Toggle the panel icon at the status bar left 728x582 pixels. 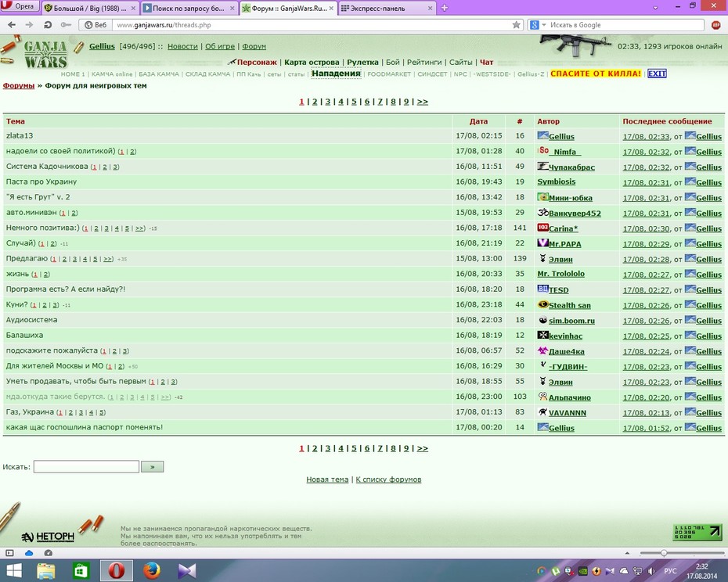(x=9, y=553)
